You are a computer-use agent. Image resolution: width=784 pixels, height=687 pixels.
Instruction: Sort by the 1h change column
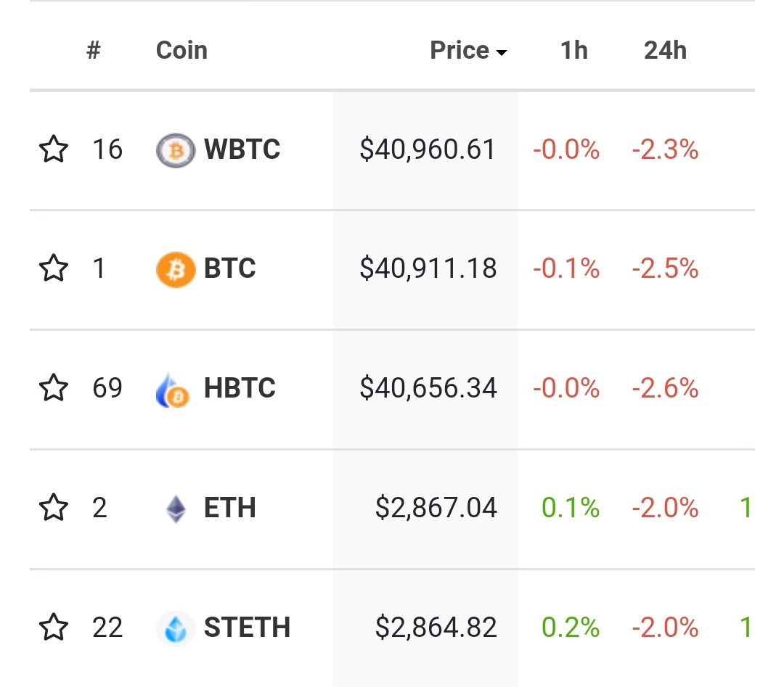(x=573, y=51)
